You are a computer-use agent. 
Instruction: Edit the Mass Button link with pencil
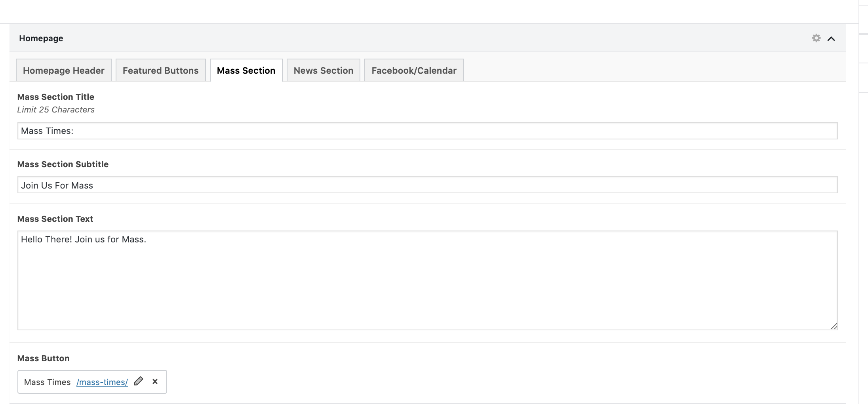(x=138, y=381)
